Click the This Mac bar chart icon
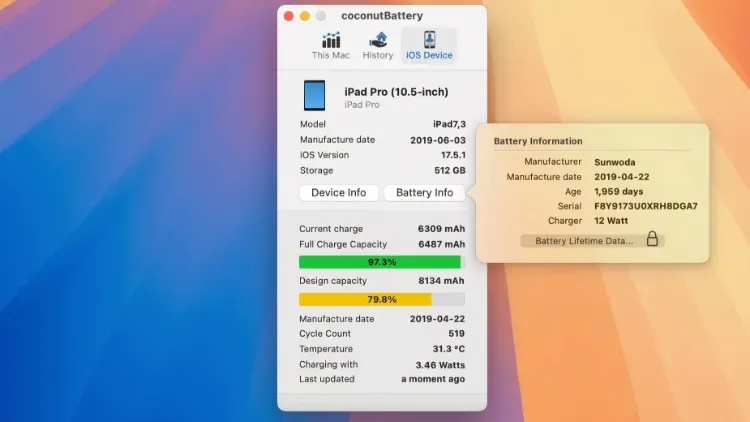This screenshot has height=422, width=750. [x=329, y=40]
